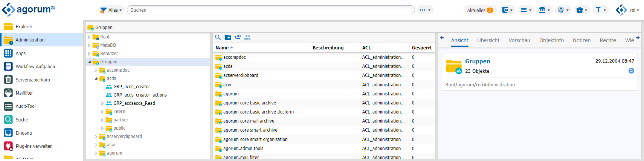Open the bank building icon menu
This screenshot has width=644, height=161.
pos(544,10)
